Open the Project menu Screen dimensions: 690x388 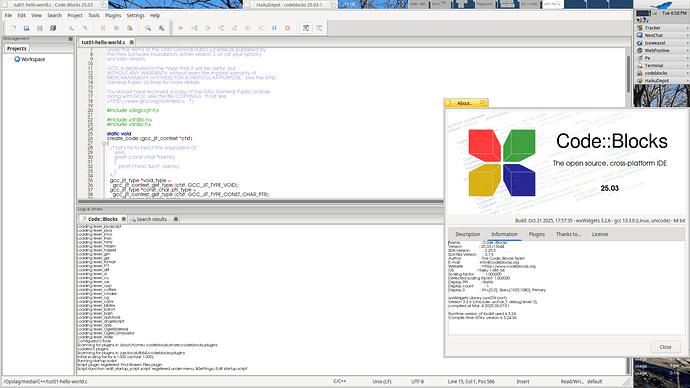coord(75,15)
